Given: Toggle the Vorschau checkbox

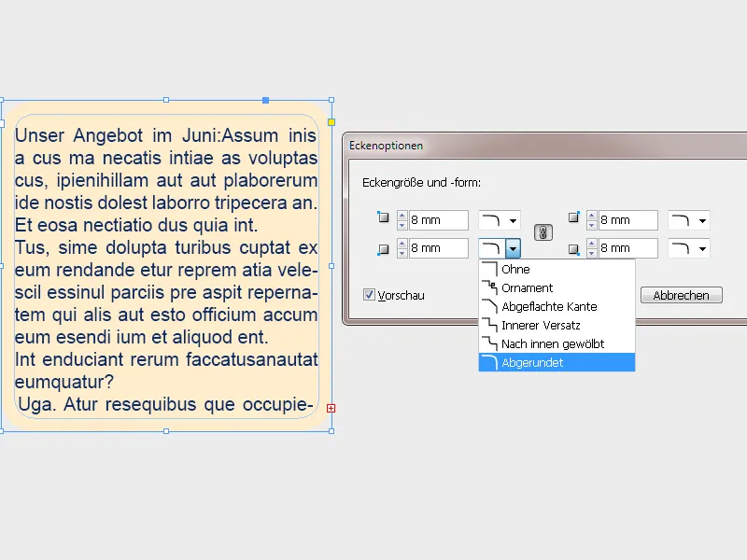Looking at the screenshot, I should 369,295.
